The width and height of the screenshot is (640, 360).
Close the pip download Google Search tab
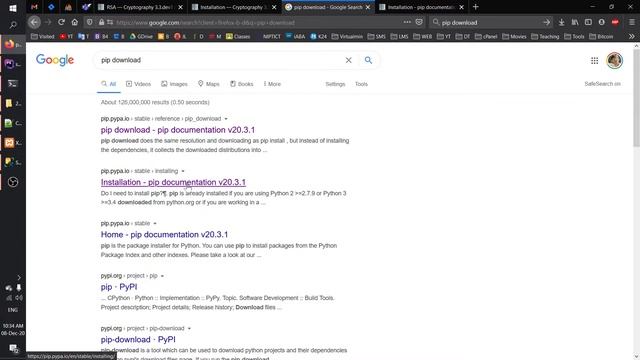[x=368, y=7]
